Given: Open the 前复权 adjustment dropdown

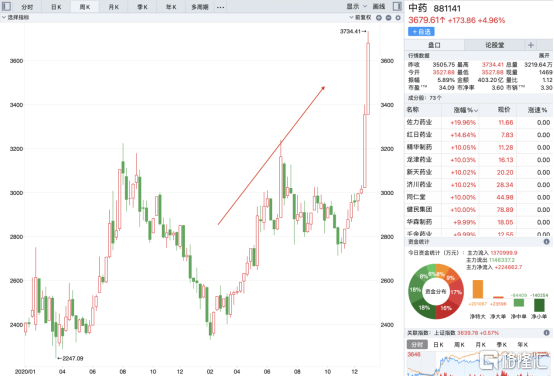Looking at the screenshot, I should point(360,17).
